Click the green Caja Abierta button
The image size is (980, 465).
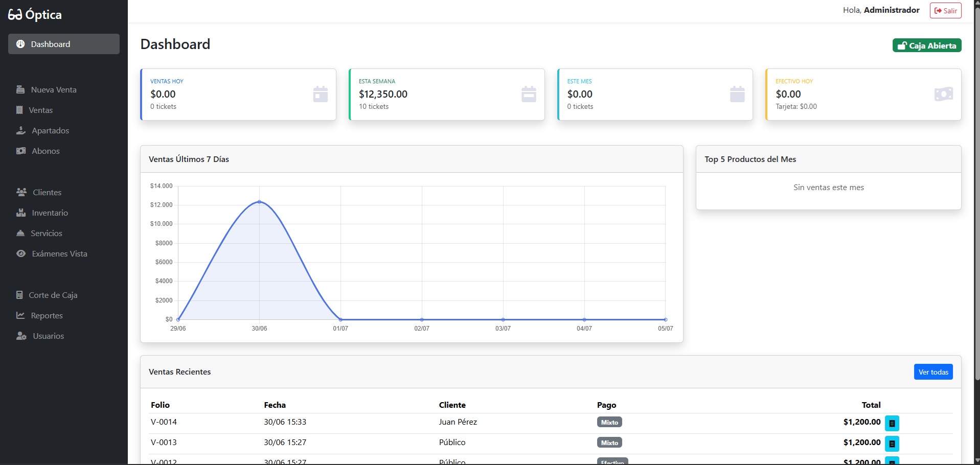point(927,45)
